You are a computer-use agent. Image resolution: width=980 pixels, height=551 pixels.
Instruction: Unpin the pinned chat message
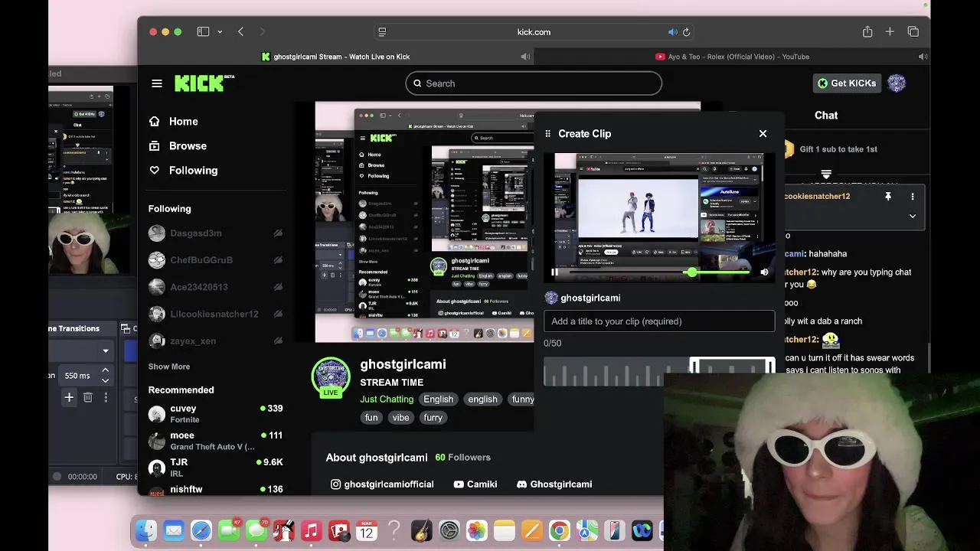tap(888, 197)
